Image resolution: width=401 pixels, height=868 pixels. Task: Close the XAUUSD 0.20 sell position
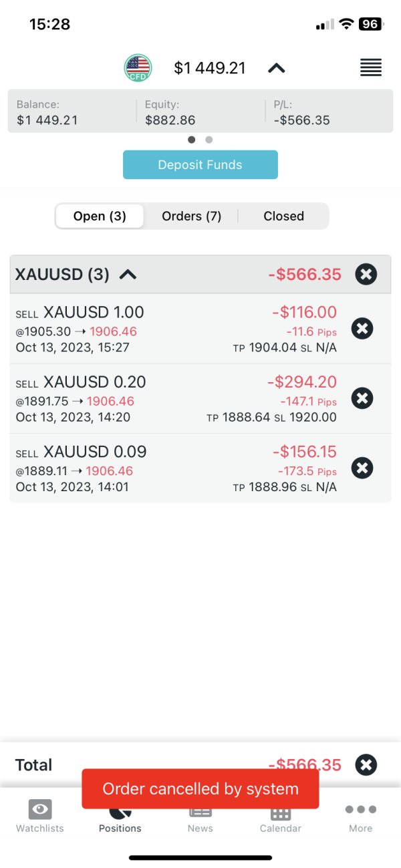point(362,398)
